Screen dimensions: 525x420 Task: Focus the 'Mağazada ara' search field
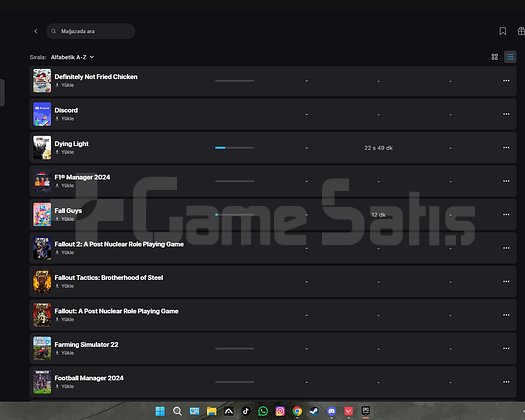tap(90, 31)
